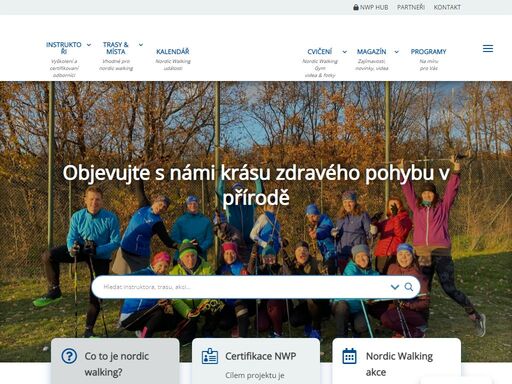Viewport: 512px width, 384px height.
Task: Open the Nordic Walking akce card
Action: click(x=397, y=361)
